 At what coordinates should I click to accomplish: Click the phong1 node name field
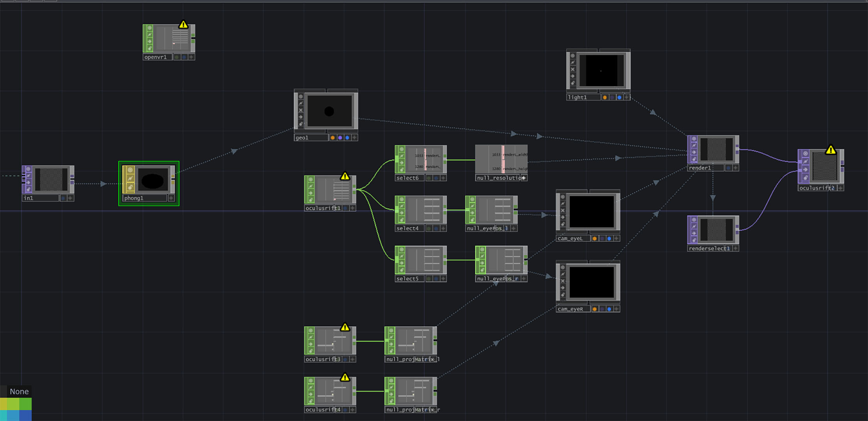tap(144, 198)
